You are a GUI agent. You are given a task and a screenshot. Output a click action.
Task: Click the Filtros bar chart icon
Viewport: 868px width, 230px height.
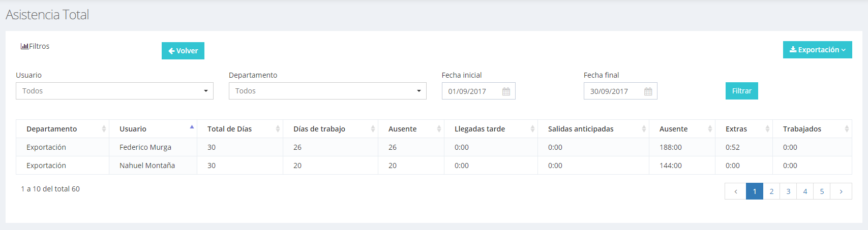(x=24, y=46)
